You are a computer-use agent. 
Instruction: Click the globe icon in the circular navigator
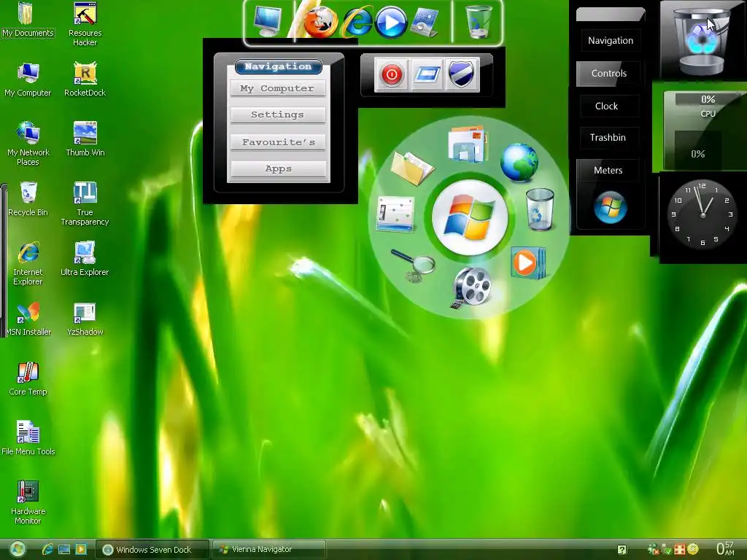pos(519,163)
